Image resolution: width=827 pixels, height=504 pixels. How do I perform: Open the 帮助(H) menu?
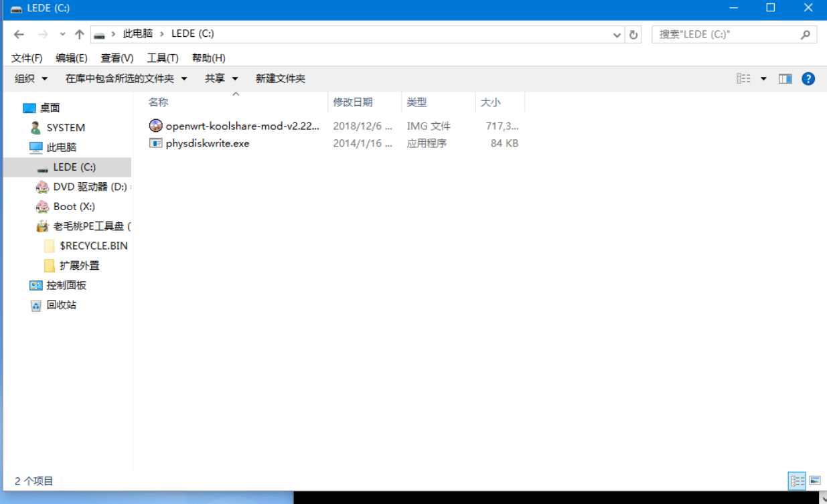tap(208, 58)
